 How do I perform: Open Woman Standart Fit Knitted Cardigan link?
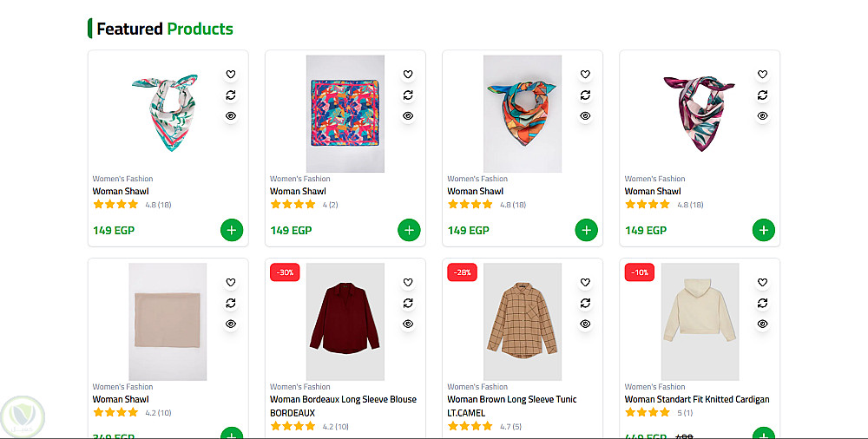tap(696, 400)
